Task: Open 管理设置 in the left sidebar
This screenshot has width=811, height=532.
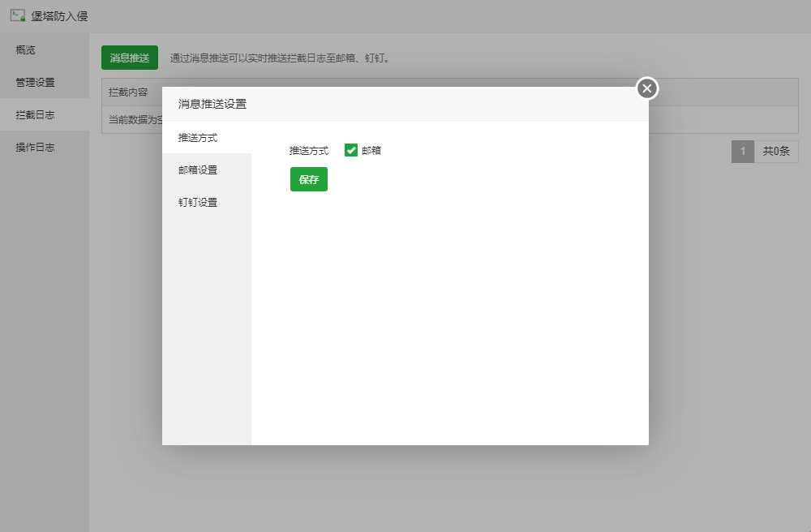Action: [35, 83]
